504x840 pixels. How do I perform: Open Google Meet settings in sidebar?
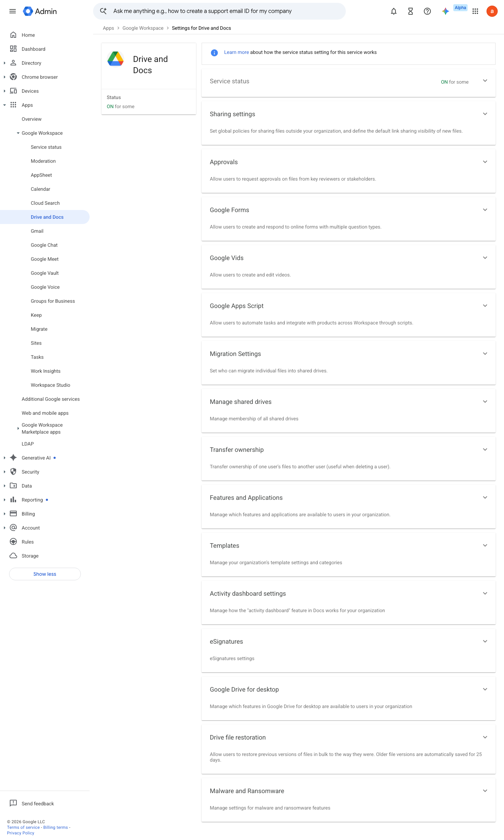(45, 259)
